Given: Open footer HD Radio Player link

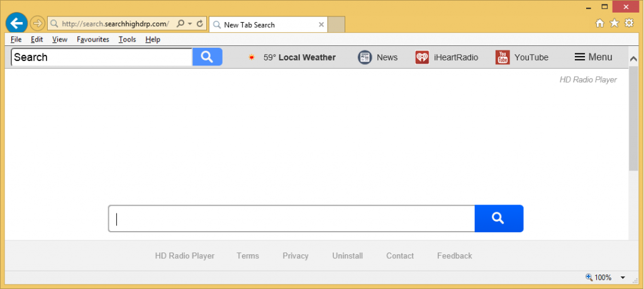Looking at the screenshot, I should pyautogui.click(x=185, y=256).
